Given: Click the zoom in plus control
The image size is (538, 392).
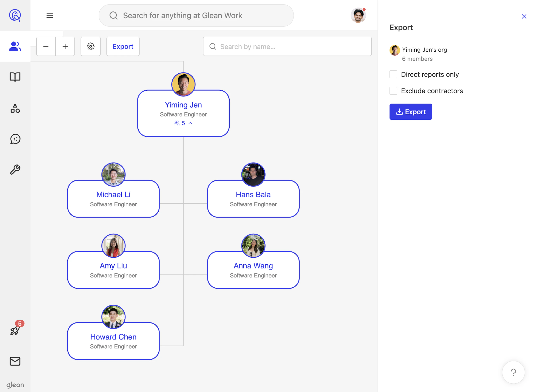Looking at the screenshot, I should click(65, 46).
